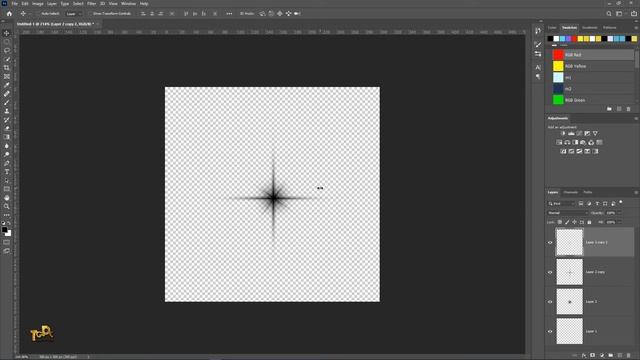Screen dimensions: 640x360
Task: Open the Share icon at top right
Action: (x=634, y=13)
